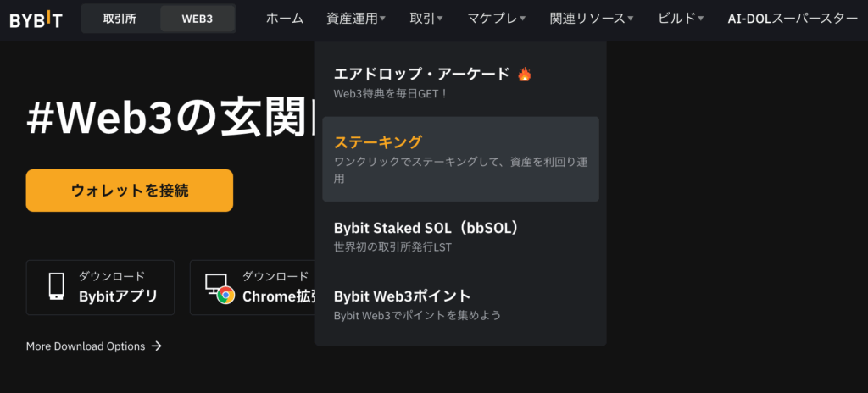Click the phone icon for Bybitアプリ download

[x=57, y=287]
